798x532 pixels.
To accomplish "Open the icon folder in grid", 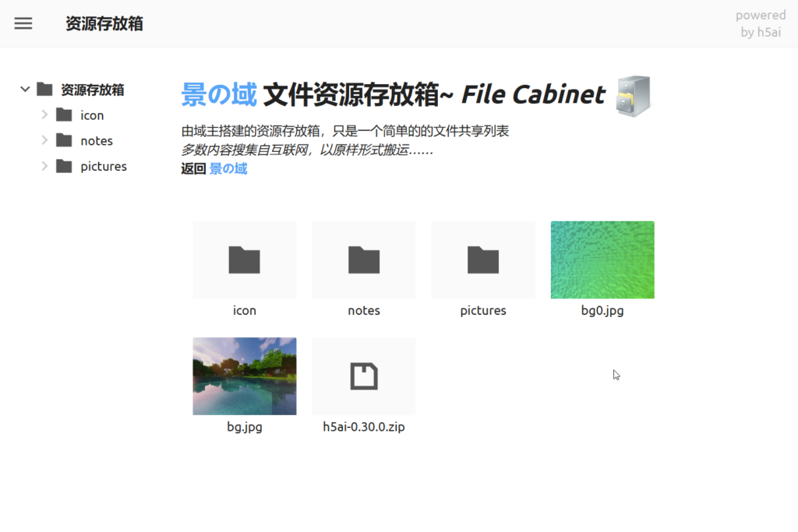I will 244,260.
